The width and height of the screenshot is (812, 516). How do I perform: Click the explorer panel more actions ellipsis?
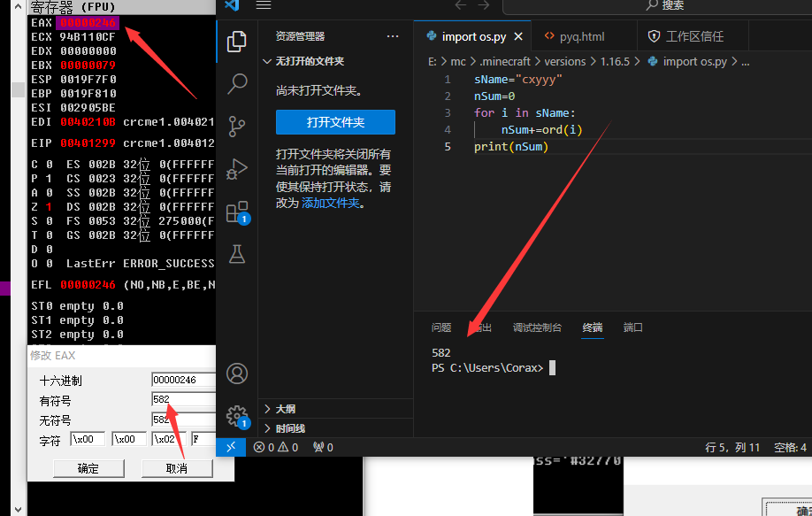click(393, 36)
